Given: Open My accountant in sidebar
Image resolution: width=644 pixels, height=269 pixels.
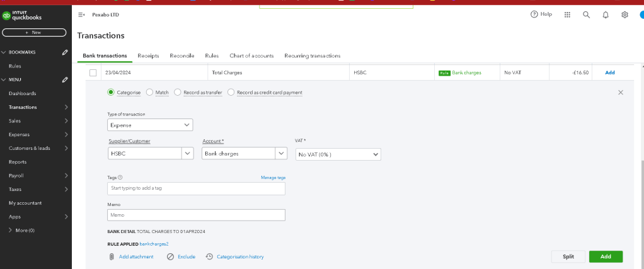Looking at the screenshot, I should point(25,203).
